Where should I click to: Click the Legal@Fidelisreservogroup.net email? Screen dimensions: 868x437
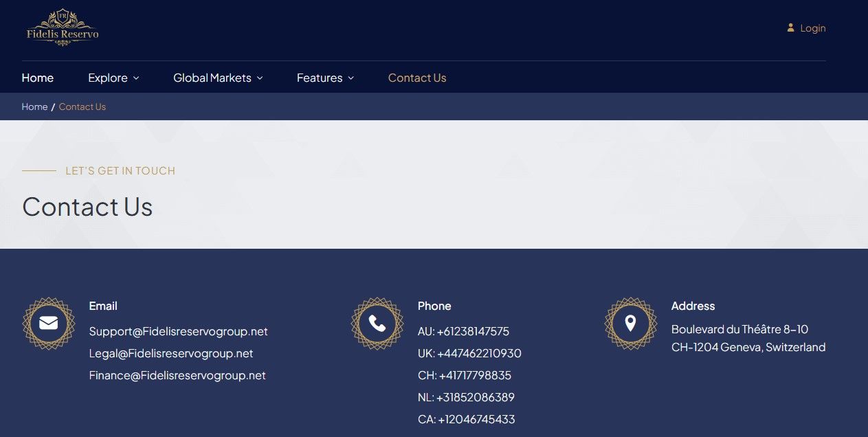pos(171,353)
